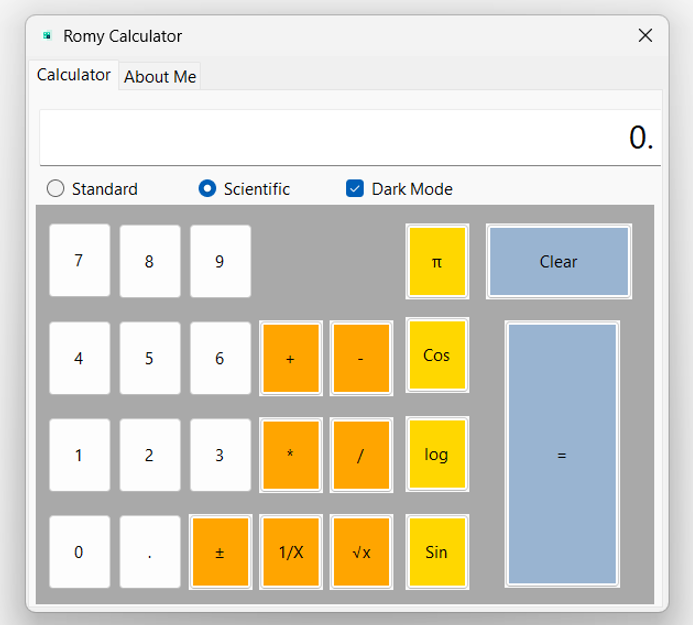Click the multiply asterisk button

tap(291, 455)
